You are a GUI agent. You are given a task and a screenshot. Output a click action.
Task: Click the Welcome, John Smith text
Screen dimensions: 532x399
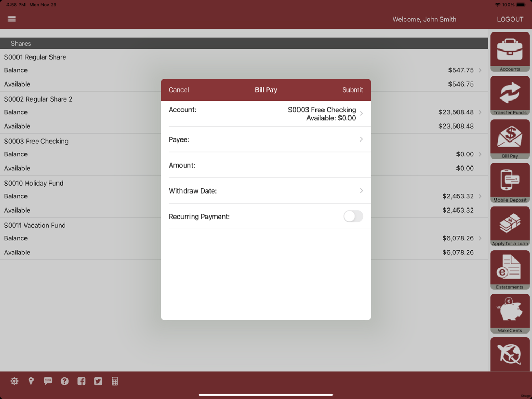click(x=424, y=19)
